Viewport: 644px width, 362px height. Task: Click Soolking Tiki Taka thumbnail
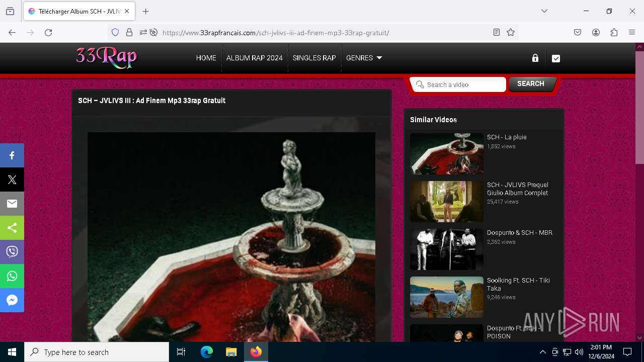[447, 297]
